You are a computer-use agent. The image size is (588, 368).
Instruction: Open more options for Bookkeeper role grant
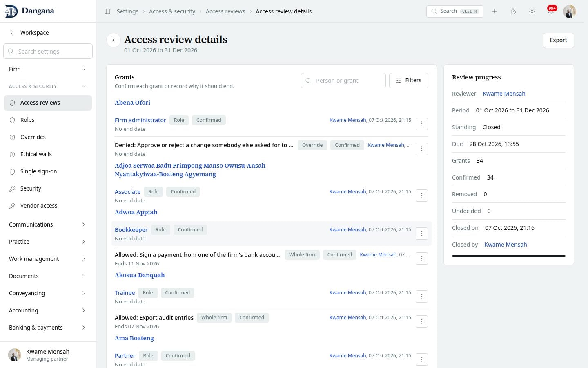point(422,233)
